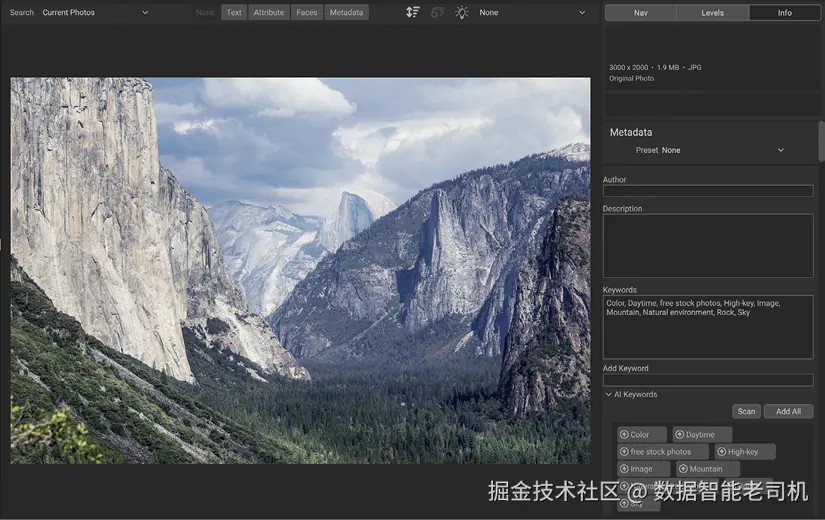
Task: Collapse the AI Keywords section
Action: click(x=631, y=394)
